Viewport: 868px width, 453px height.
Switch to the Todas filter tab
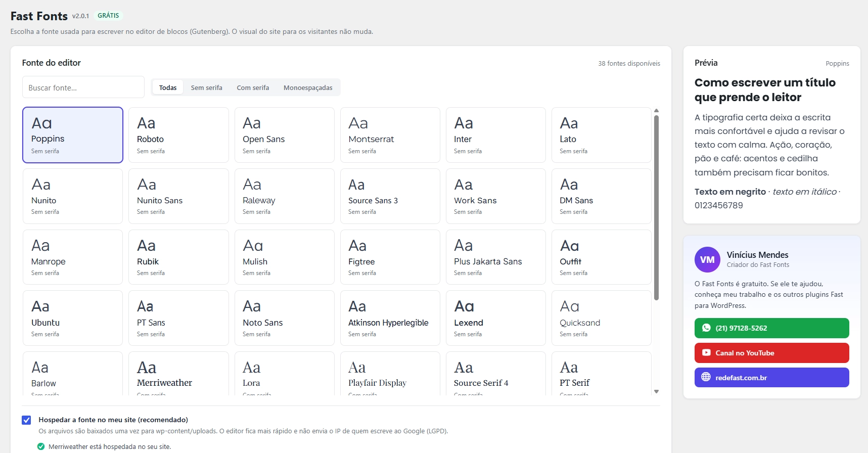168,87
